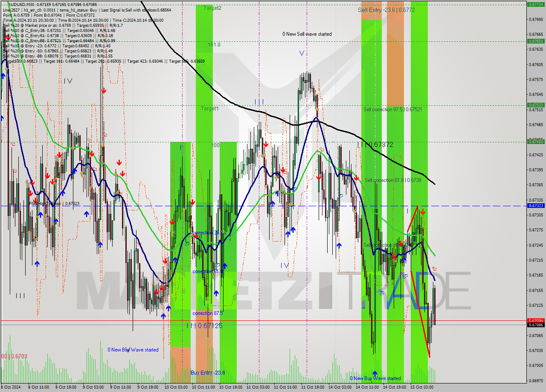The image size is (546, 392).
Task: Click the 'Sell %10 @ C_Entry88' line
Action: (59, 41)
